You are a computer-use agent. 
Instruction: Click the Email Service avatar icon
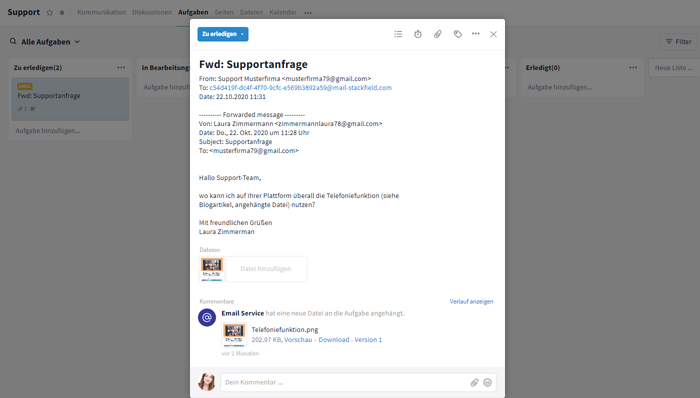[x=207, y=318]
